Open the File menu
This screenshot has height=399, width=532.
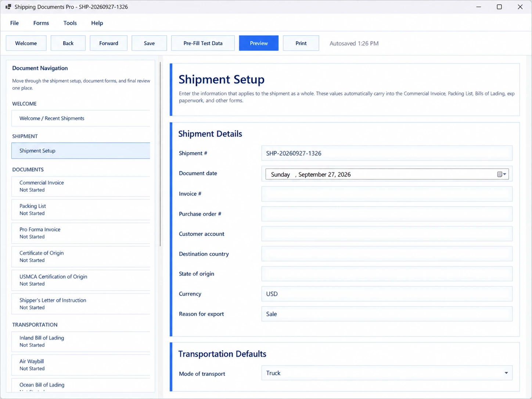tap(14, 23)
